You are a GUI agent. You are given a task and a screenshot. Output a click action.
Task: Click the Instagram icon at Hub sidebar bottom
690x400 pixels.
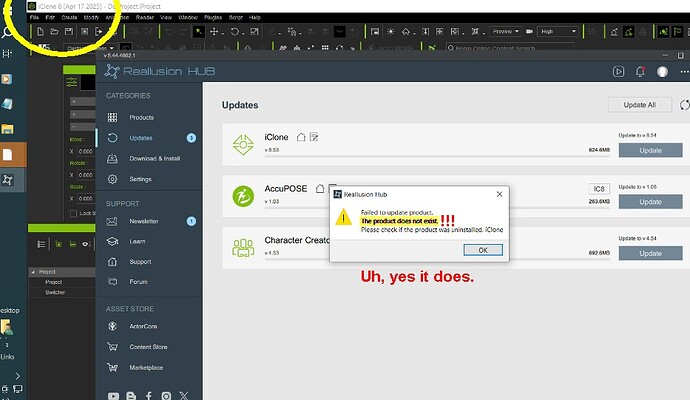click(166, 396)
